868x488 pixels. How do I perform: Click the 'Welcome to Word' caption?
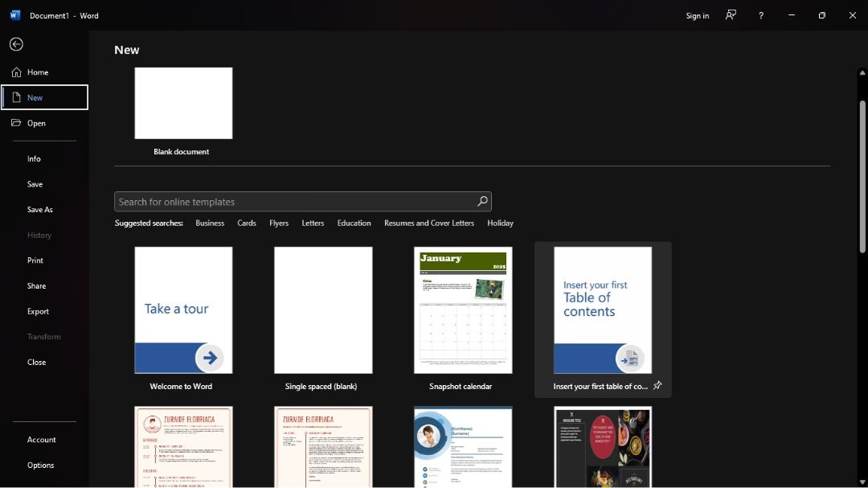tap(181, 387)
